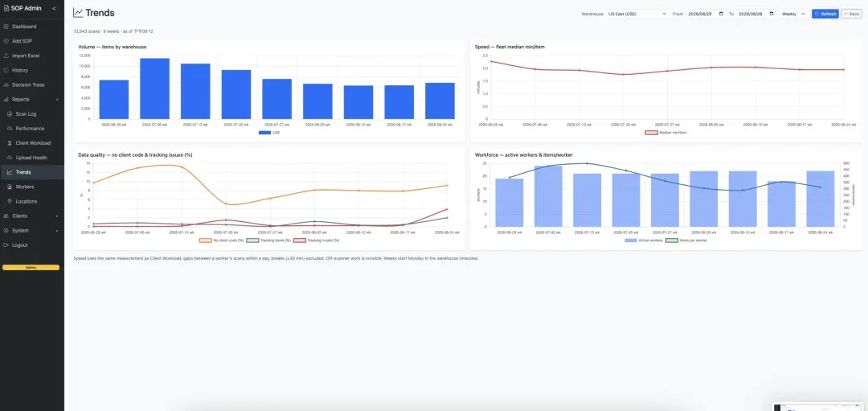
Task: Click the SOP Admin document logo icon
Action: [x=6, y=8]
